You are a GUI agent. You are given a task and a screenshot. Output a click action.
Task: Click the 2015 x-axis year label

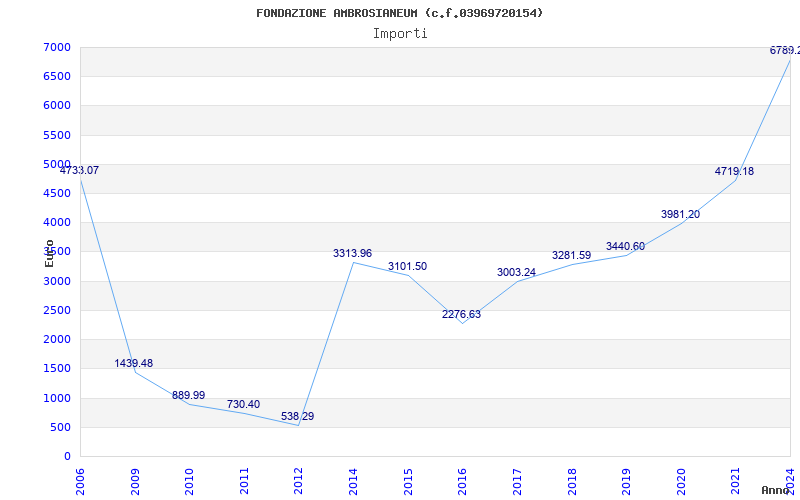[x=408, y=482]
